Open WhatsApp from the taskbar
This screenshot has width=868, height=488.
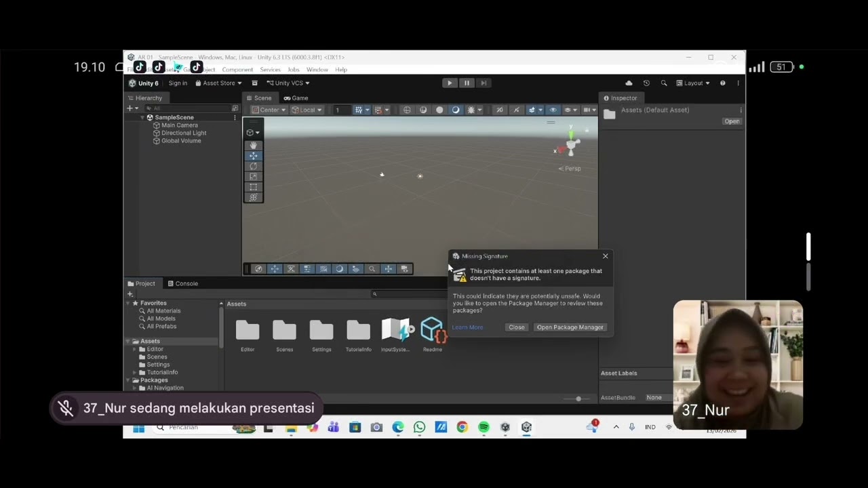tap(419, 427)
